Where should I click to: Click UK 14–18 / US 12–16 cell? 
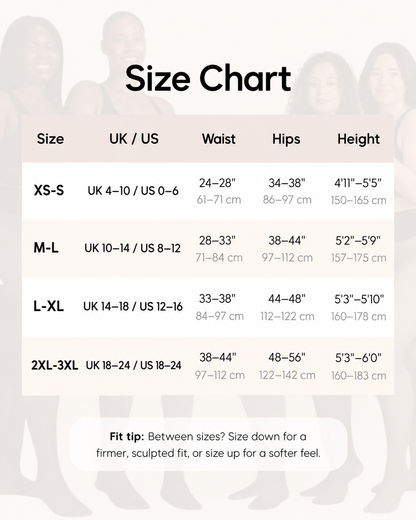pos(133,306)
